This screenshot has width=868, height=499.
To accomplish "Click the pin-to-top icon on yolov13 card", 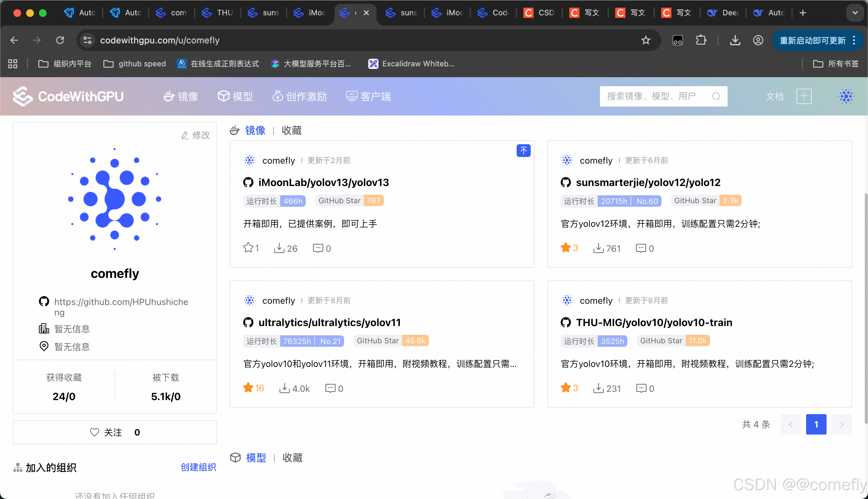I will [523, 151].
